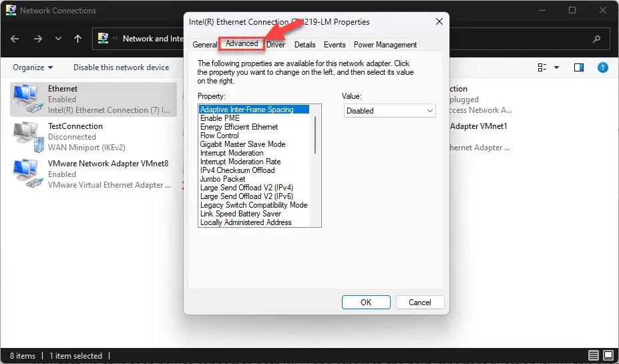Select Interrupt Moderation Rate property
The height and width of the screenshot is (364, 619).
click(240, 162)
